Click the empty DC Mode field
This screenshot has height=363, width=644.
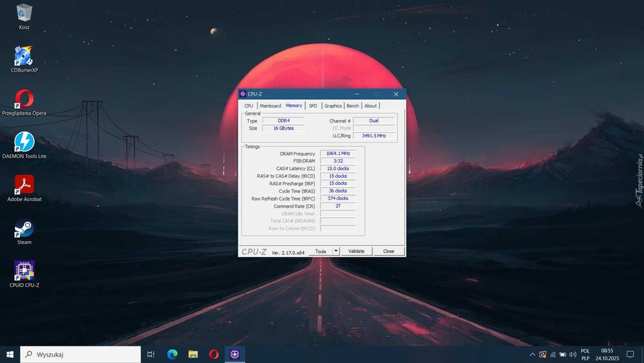point(374,128)
